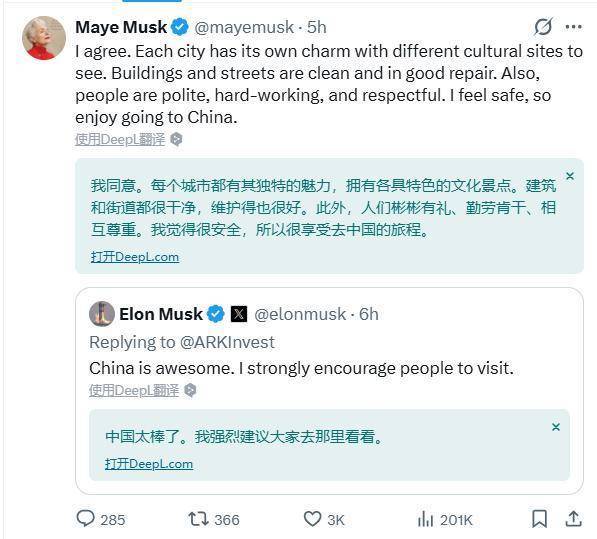Screen dimensions: 597x539
Task: Open the @ARKInvest mention link
Action: tap(227, 342)
